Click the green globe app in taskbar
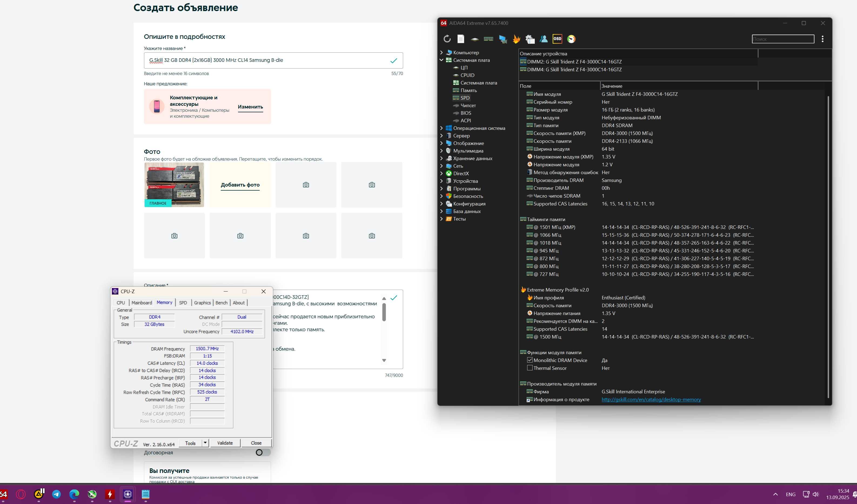Screen dimensions: 857x504 pos(92,494)
